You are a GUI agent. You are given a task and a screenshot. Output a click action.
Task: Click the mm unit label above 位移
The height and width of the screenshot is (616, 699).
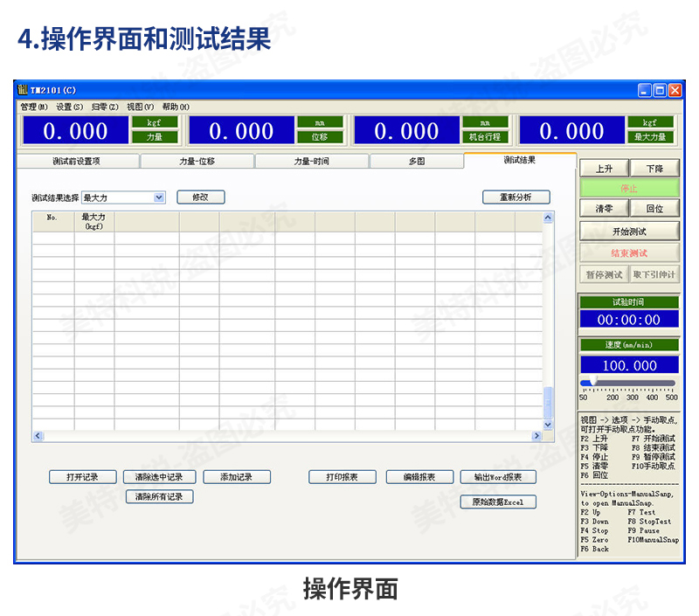322,123
